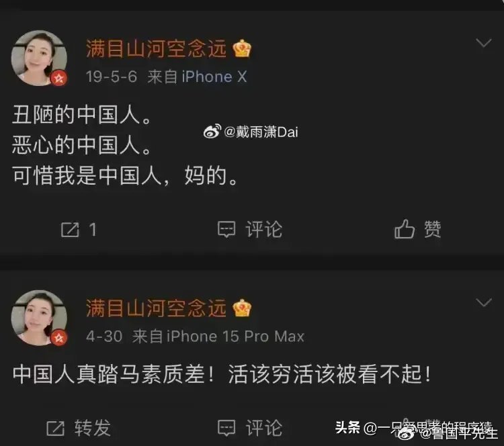Click the crown badge on first username

tap(242, 48)
